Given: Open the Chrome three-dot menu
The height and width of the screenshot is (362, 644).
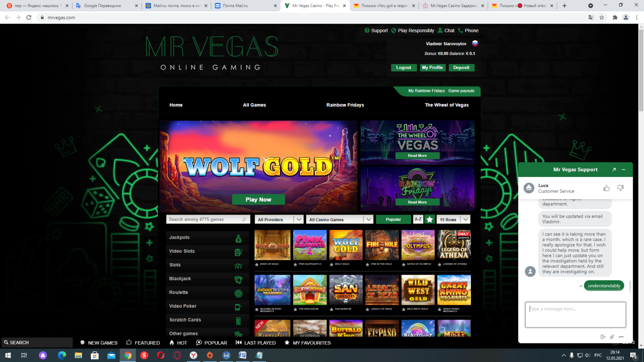Looking at the screenshot, I should point(637,17).
